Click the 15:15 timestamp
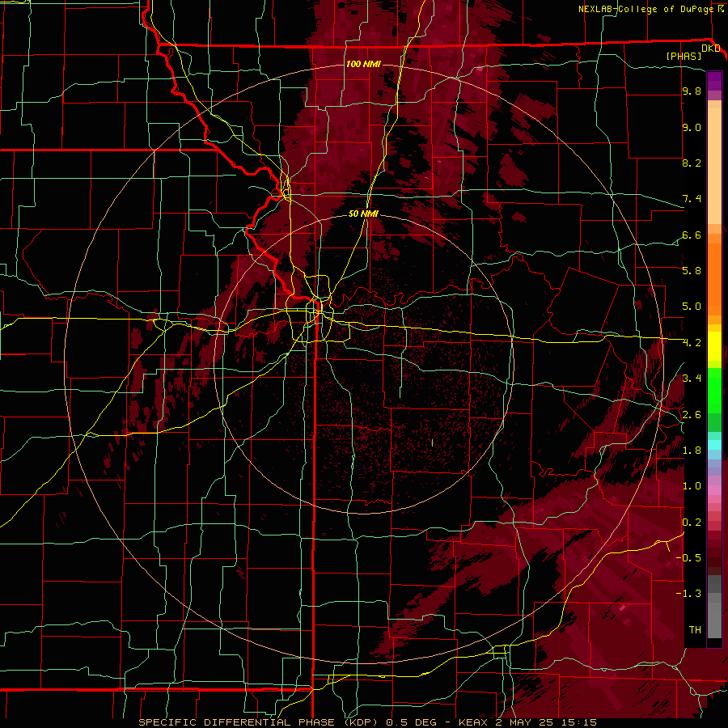 [x=580, y=722]
